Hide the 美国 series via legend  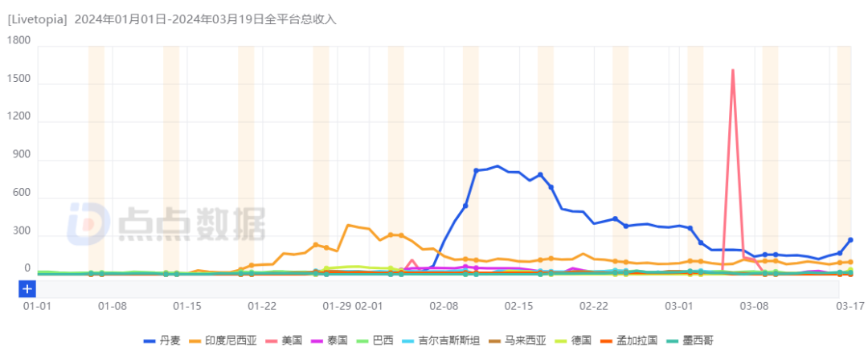(292, 340)
